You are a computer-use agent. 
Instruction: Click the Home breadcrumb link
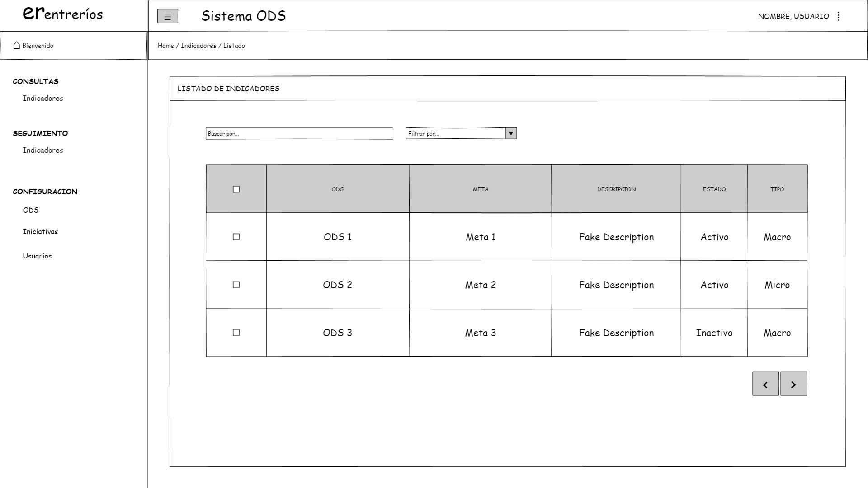(165, 46)
